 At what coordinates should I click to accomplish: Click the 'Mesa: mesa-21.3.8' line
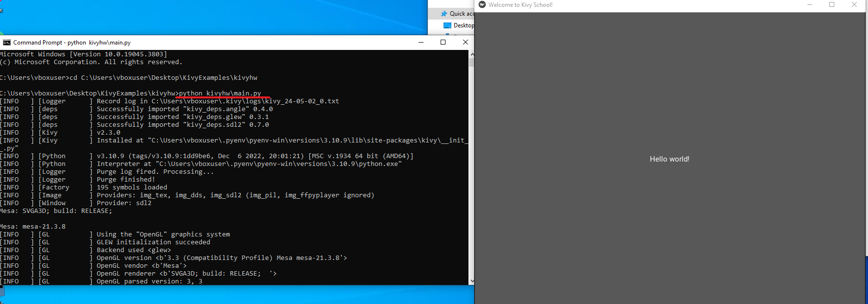click(33, 226)
